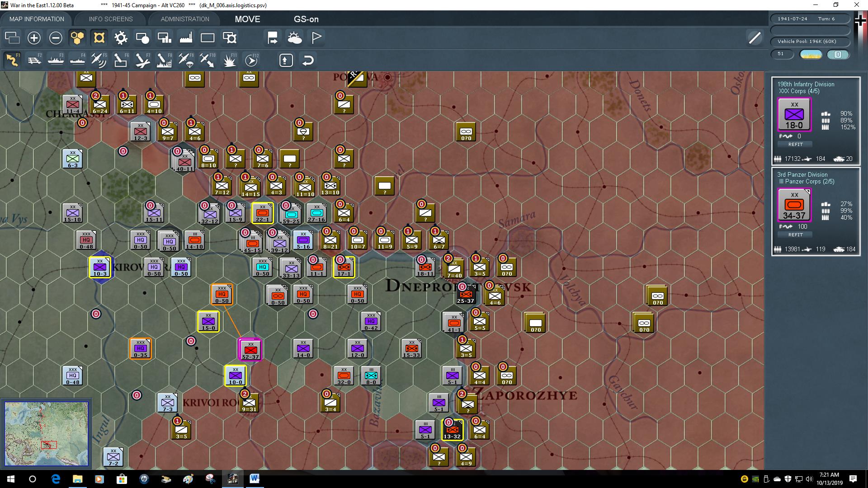Click the MOVE mode label
Screen dimensions: 868x488
[247, 19]
